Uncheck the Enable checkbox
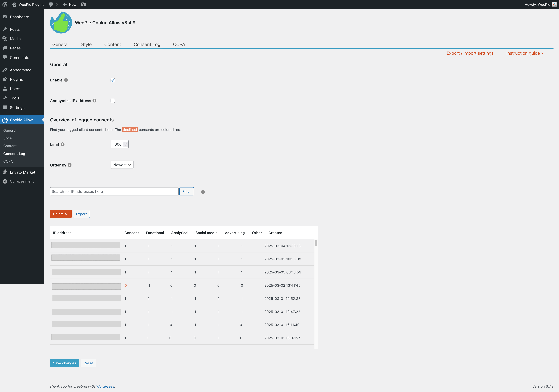Screen dimensions: 559x392 pyautogui.click(x=113, y=80)
